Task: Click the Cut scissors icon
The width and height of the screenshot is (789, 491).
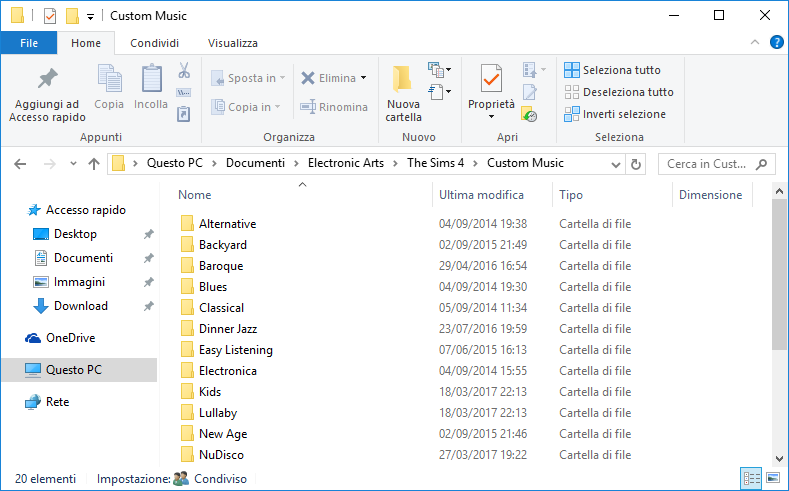Action: coord(184,70)
